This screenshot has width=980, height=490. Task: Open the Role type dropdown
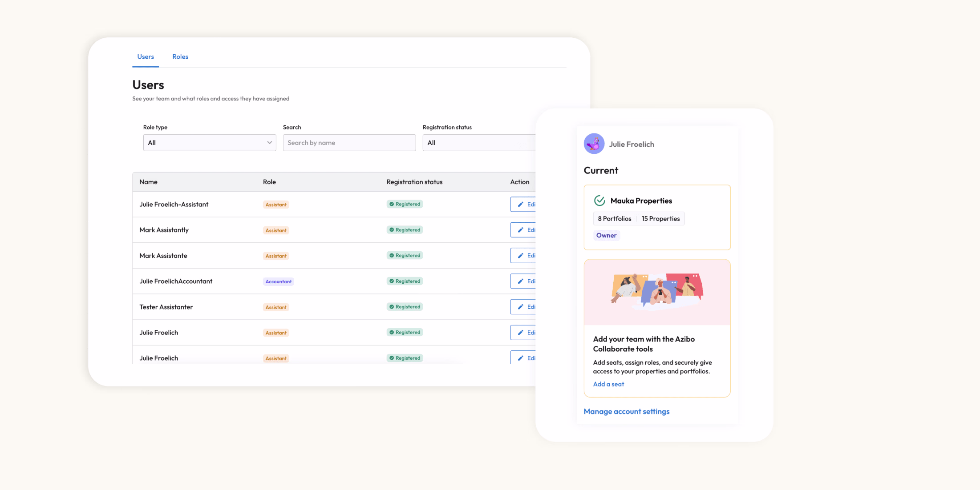tap(209, 142)
